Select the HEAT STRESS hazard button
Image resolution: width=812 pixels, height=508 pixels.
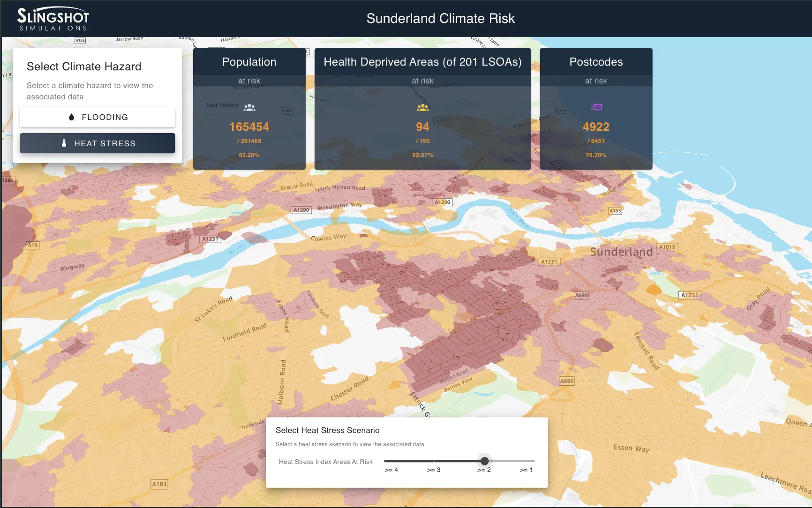click(x=98, y=143)
